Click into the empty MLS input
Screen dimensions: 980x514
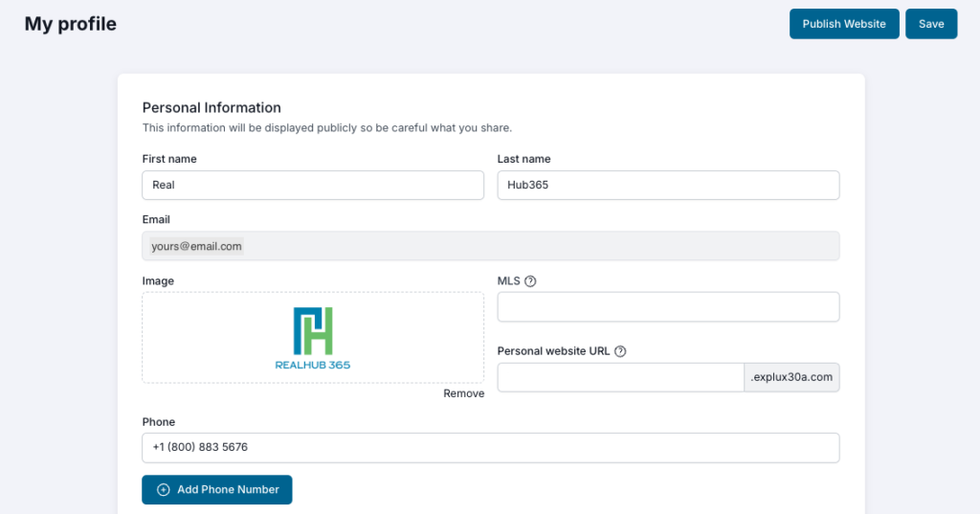[x=668, y=307]
